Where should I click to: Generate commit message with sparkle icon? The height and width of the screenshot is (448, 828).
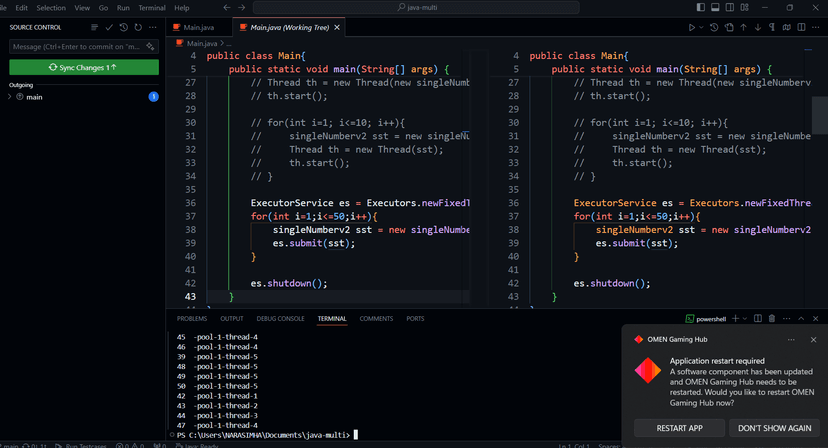(x=151, y=47)
